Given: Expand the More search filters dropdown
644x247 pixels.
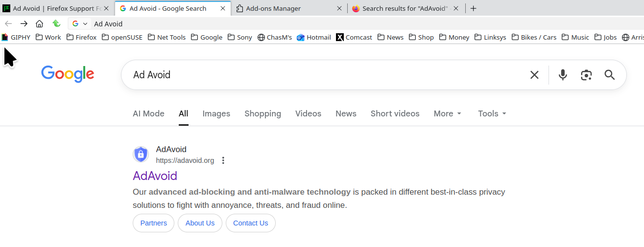Looking at the screenshot, I should coord(448,113).
